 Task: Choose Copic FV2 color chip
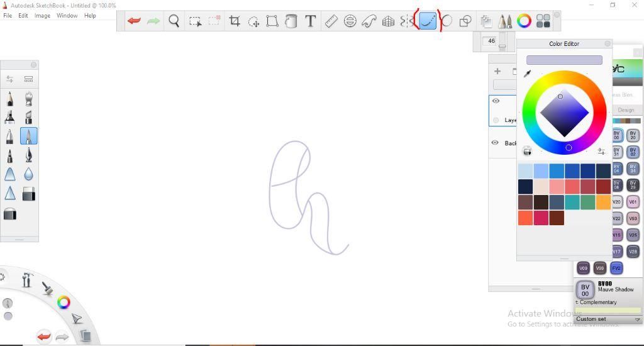click(x=616, y=268)
